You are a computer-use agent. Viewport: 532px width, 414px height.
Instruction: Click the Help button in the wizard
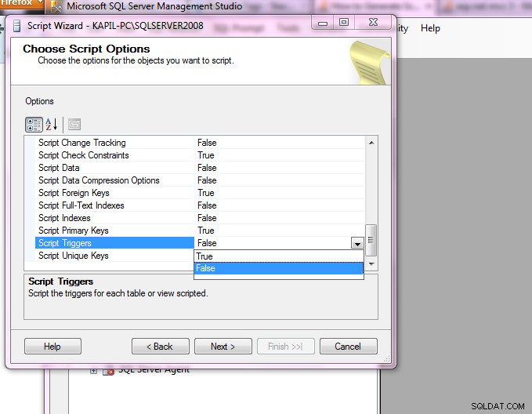coord(52,347)
